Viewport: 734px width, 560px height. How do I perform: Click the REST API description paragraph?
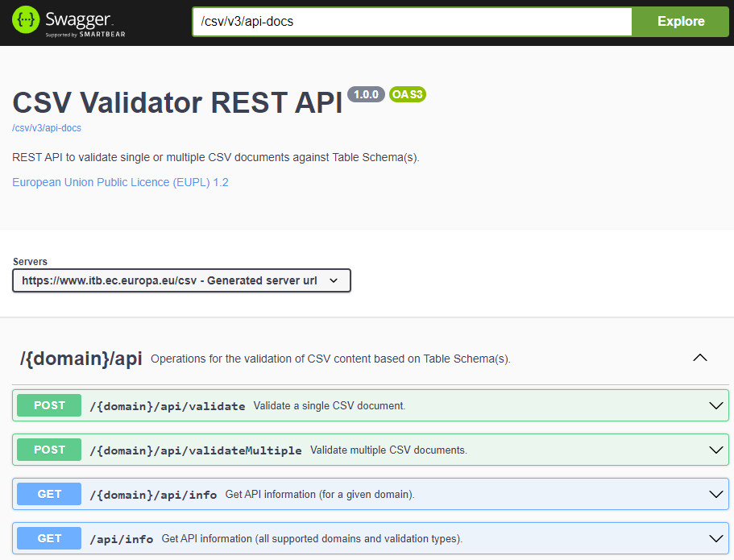click(216, 157)
